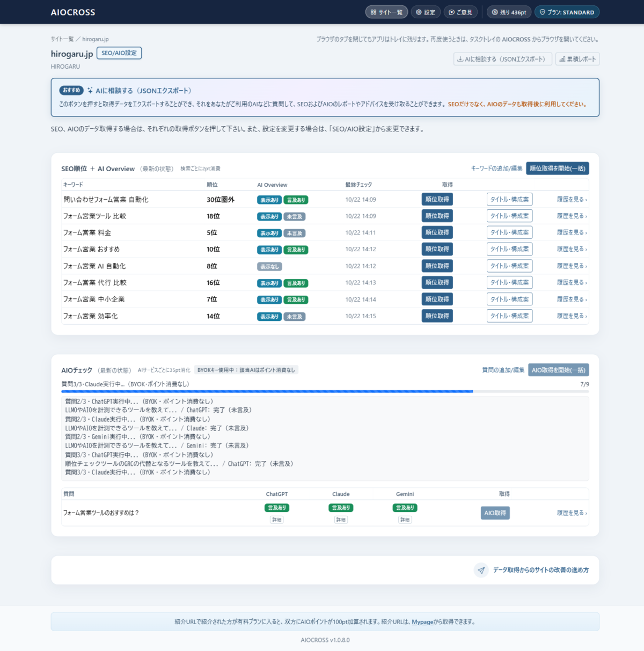Viewport: 644px width, 651px height.
Task: Open 詳細 under the Gemini column
Action: coord(405,520)
